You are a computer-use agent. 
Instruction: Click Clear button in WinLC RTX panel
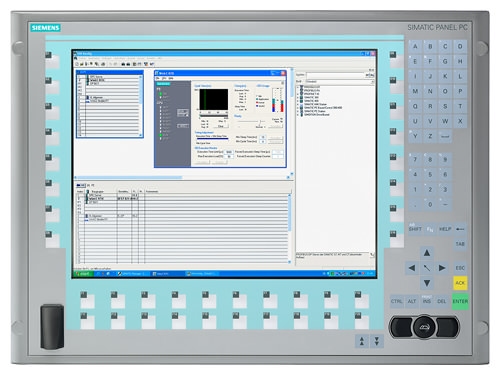[x=221, y=126]
